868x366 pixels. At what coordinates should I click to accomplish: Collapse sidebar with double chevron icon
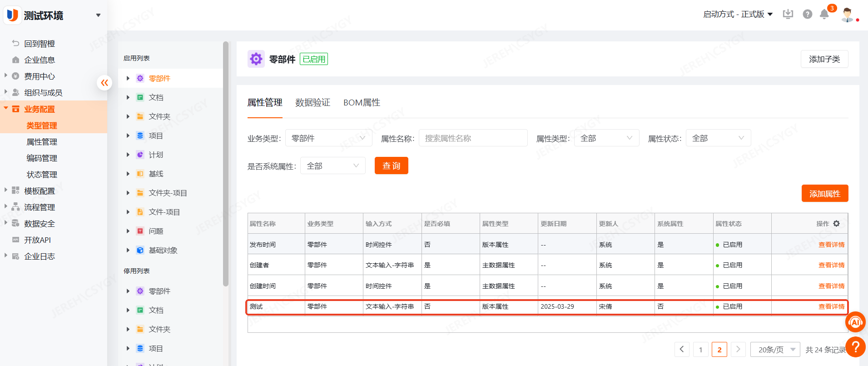(x=104, y=83)
